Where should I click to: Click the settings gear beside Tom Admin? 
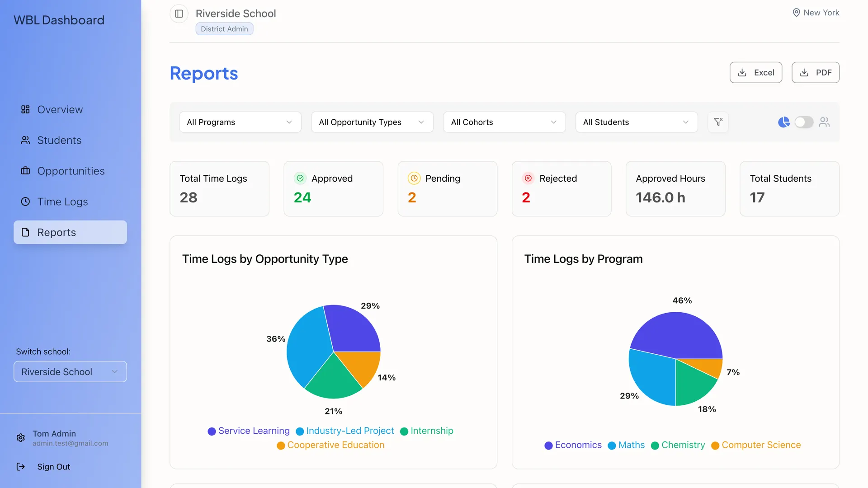[x=21, y=438]
